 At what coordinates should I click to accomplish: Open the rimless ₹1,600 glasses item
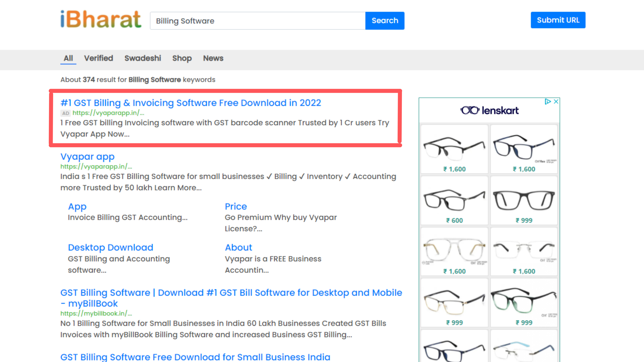click(x=524, y=252)
